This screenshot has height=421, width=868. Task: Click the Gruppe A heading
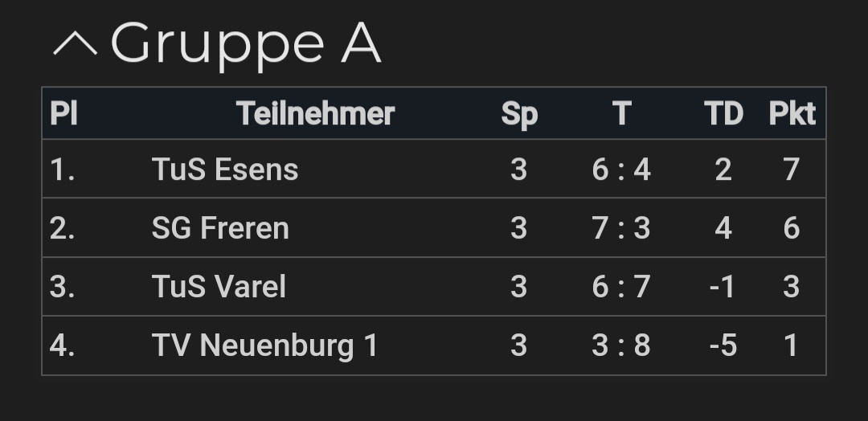[246, 44]
